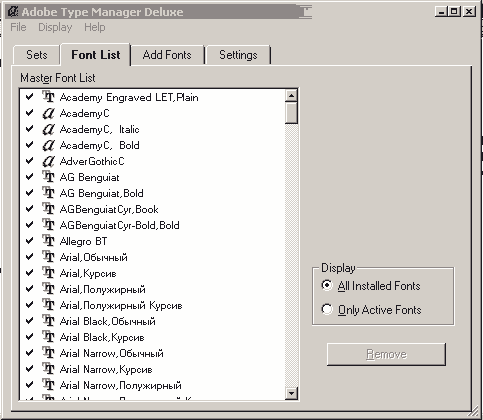Image resolution: width=483 pixels, height=420 pixels.
Task: Click the font list scroll up arrow
Action: [291, 96]
